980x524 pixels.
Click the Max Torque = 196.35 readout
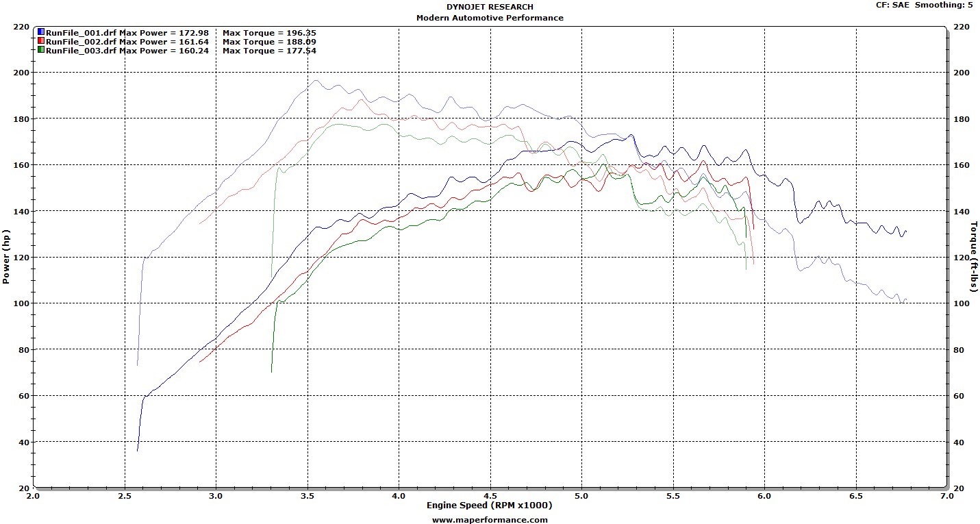click(269, 32)
